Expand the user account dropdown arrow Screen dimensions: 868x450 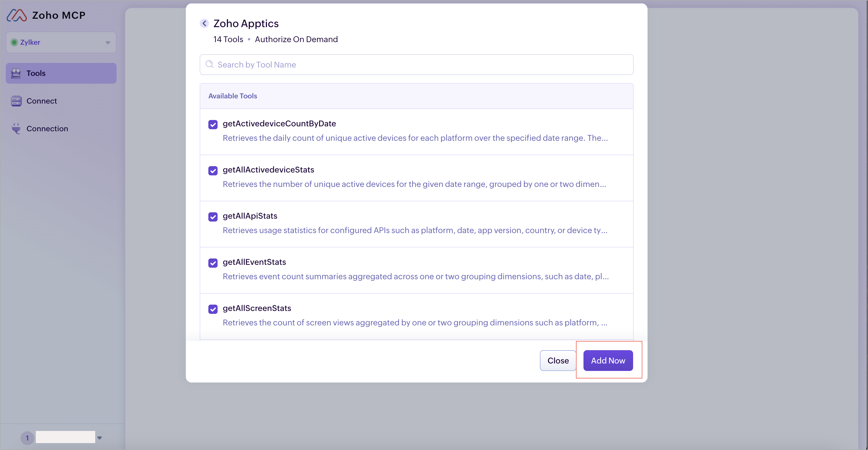[99, 438]
